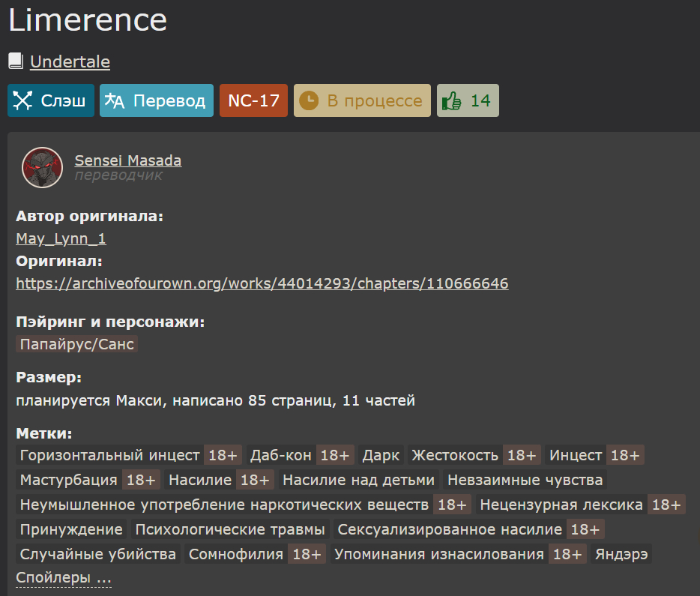
Task: Open the Нецензурная лексика tag
Action: coord(561,505)
